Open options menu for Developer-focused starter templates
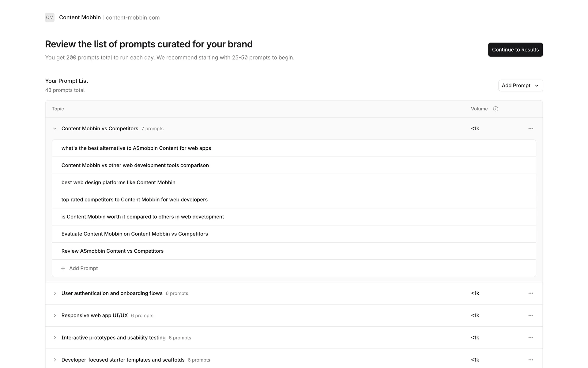Viewport: 588px width, 368px height. click(531, 360)
